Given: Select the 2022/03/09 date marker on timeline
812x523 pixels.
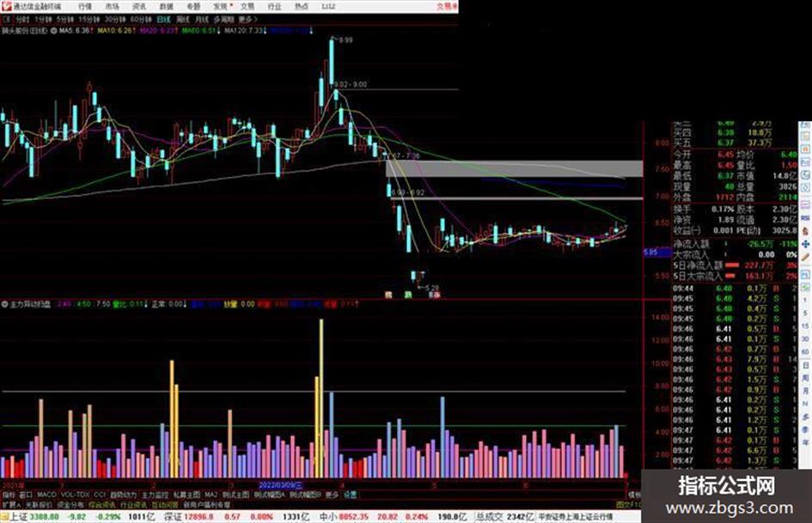Looking at the screenshot, I should pos(280,485).
